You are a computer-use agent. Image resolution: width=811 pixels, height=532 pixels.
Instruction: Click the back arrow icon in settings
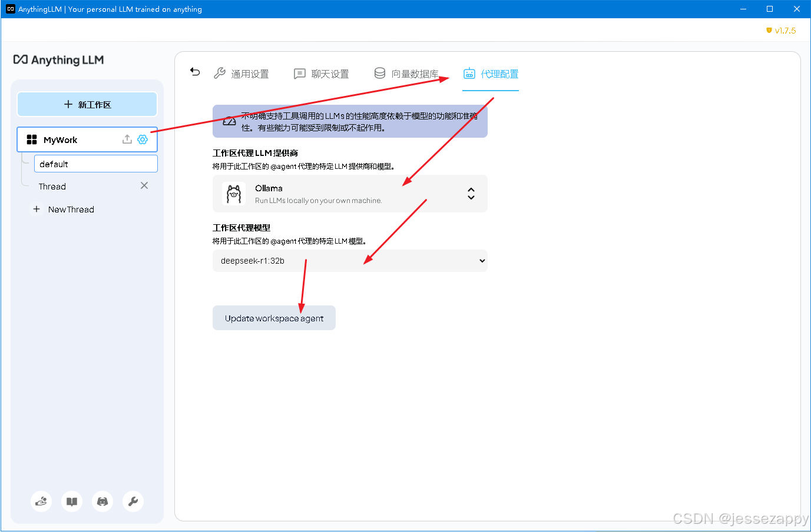[x=195, y=72]
